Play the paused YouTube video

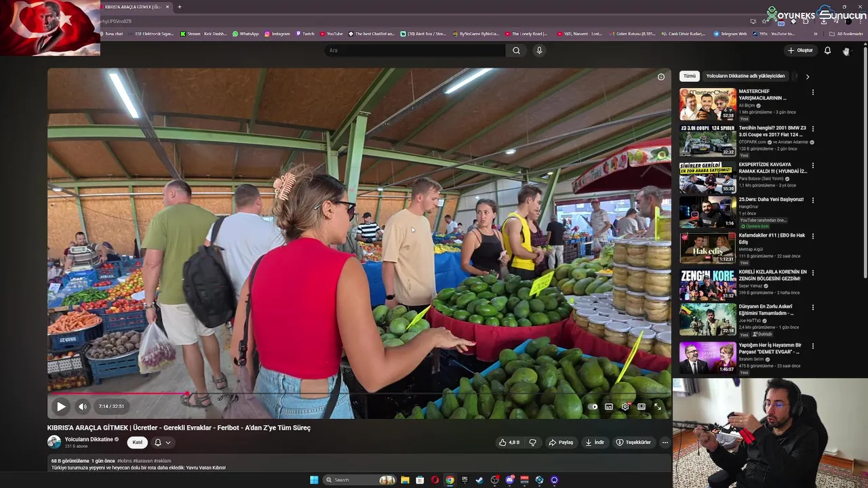coord(60,407)
